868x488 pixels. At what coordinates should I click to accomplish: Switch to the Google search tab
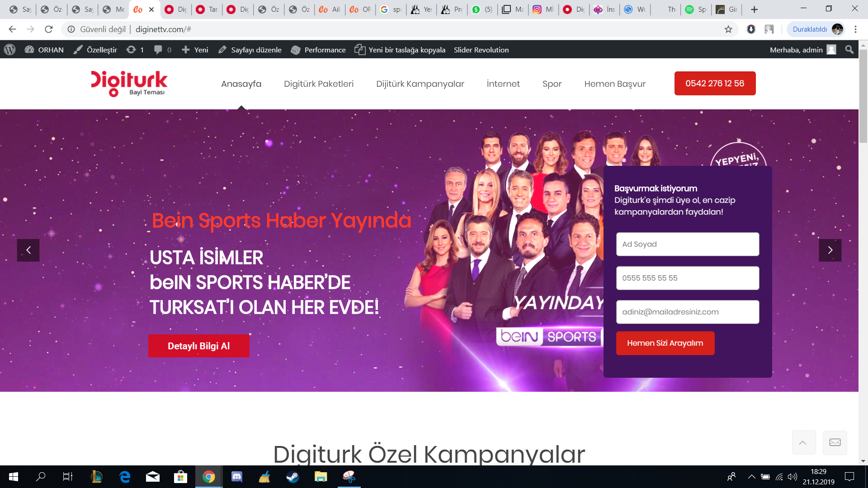point(391,9)
